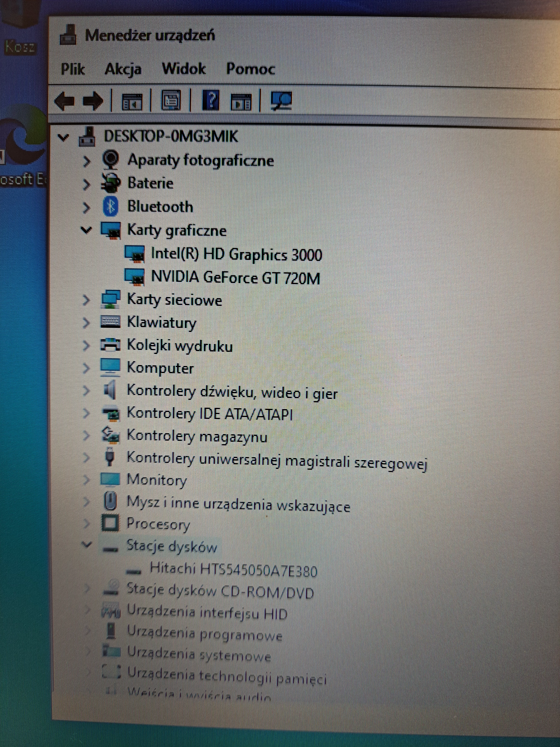The height and width of the screenshot is (747, 560).
Task: Click the Klawiatury keyboard icon
Action: [110, 322]
